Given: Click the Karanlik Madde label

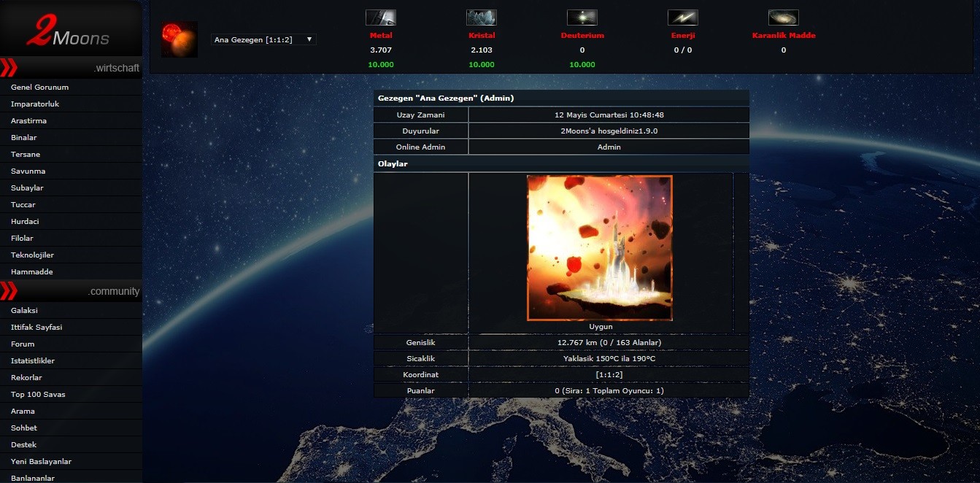Looking at the screenshot, I should (x=784, y=35).
